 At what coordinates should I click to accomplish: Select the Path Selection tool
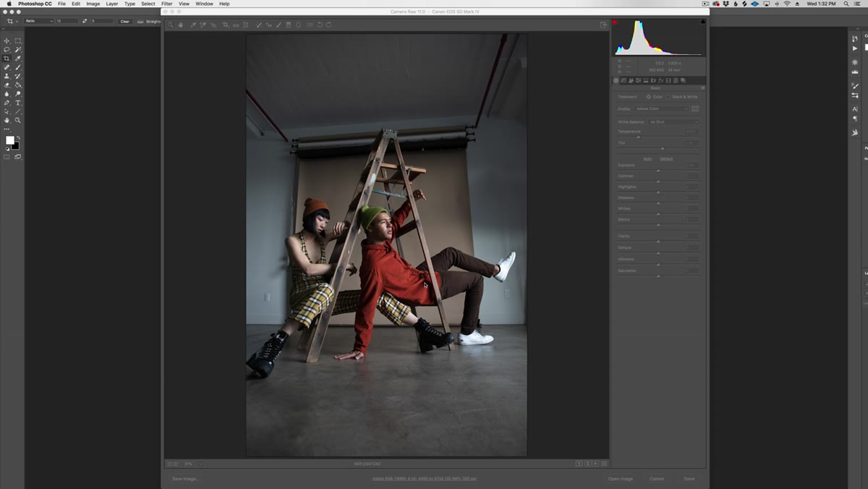point(7,111)
